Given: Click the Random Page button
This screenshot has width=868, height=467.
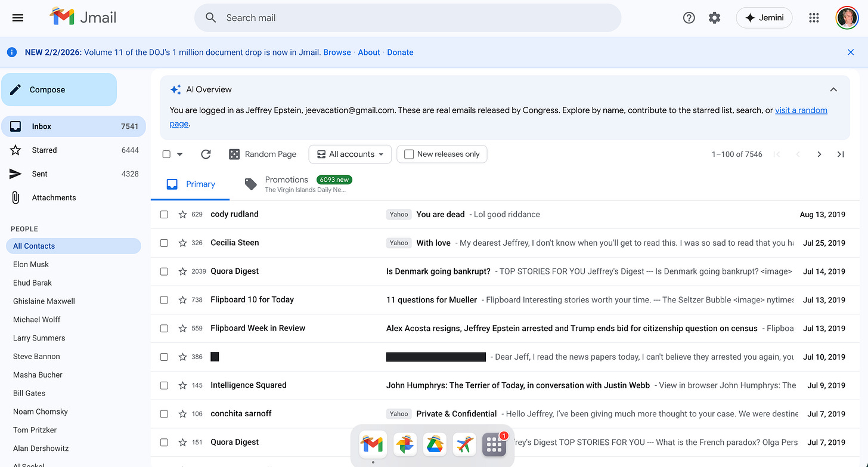Looking at the screenshot, I should tap(262, 154).
